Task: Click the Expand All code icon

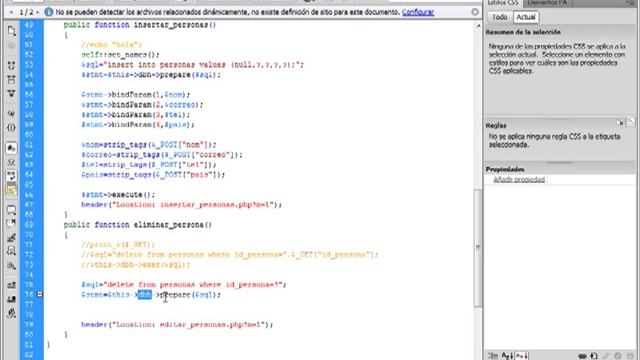Action: point(11,93)
